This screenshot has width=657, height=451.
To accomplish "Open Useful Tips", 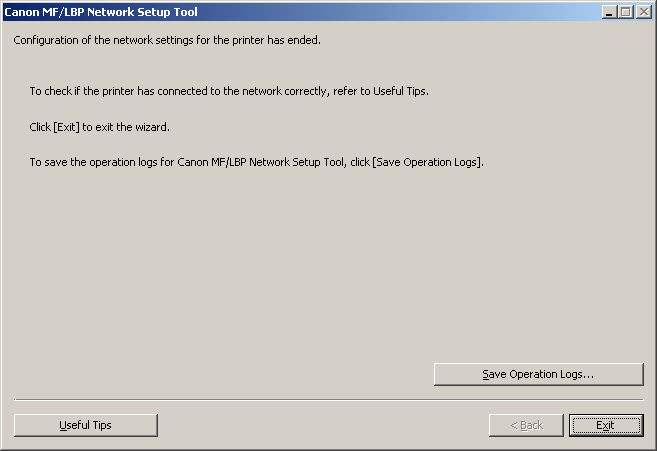I will coord(85,425).
